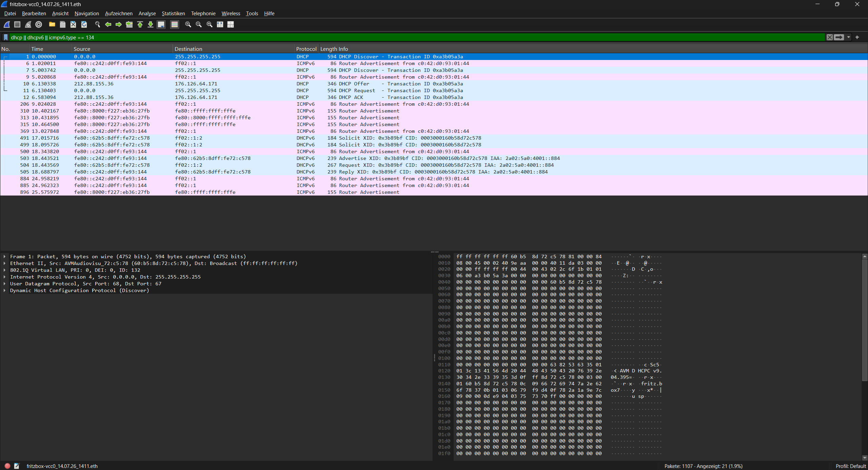
Task: Select the DHCPv6 Request packet number 504
Action: [x=434, y=165]
